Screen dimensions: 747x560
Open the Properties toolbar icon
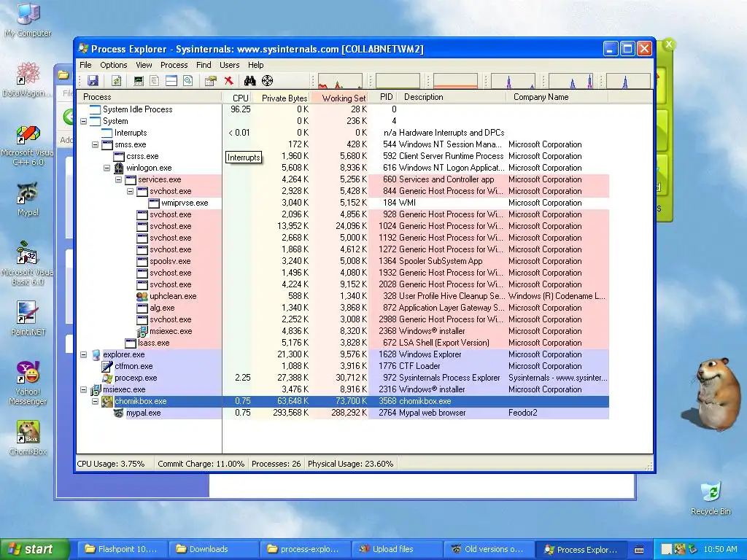coord(210,81)
